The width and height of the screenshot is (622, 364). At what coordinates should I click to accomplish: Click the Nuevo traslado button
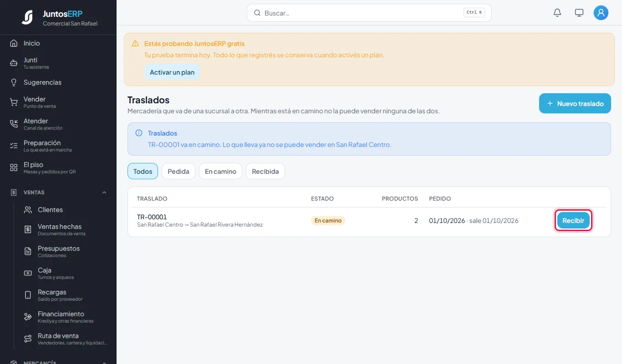575,103
